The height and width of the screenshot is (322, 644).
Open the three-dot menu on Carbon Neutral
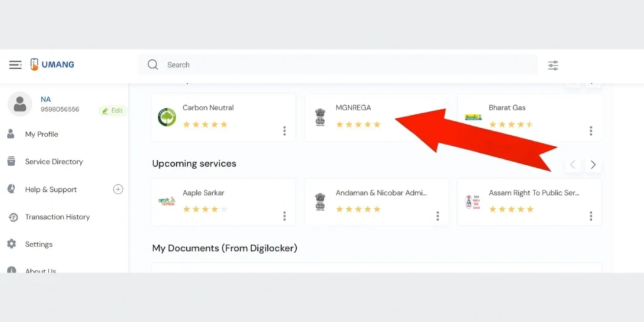click(284, 131)
